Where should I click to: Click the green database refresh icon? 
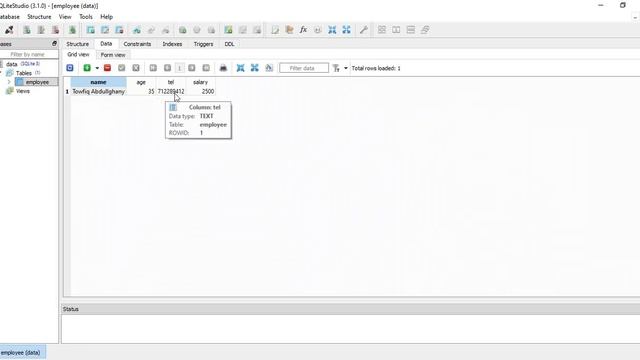73,30
